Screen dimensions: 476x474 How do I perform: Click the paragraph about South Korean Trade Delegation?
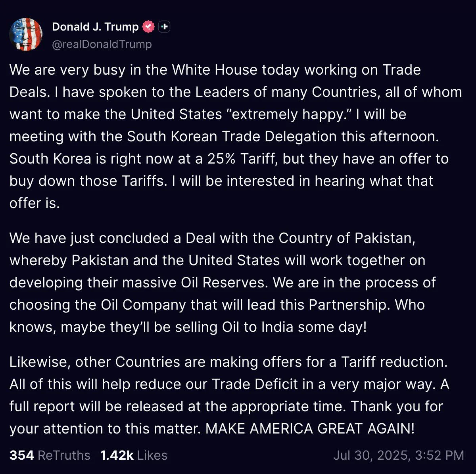click(236, 137)
